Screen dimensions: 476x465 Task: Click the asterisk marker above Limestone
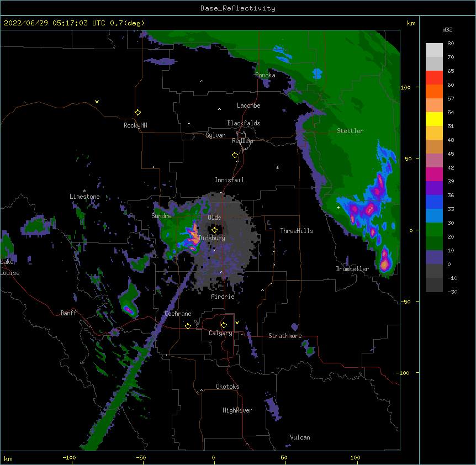tap(84, 191)
